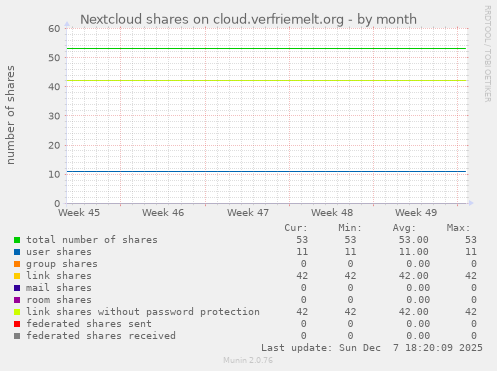This screenshot has width=497, height=371.
Task: Select 'link shares without password protection' label
Action: coord(143,312)
